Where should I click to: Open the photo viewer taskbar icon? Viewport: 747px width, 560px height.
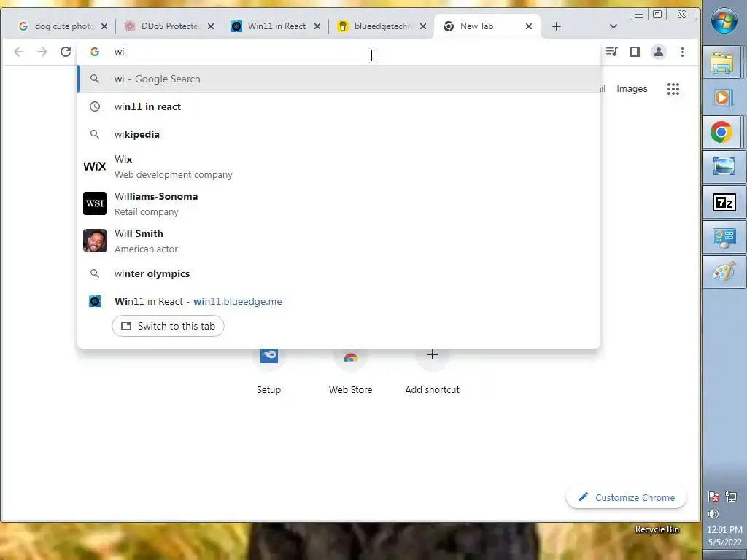[724, 167]
